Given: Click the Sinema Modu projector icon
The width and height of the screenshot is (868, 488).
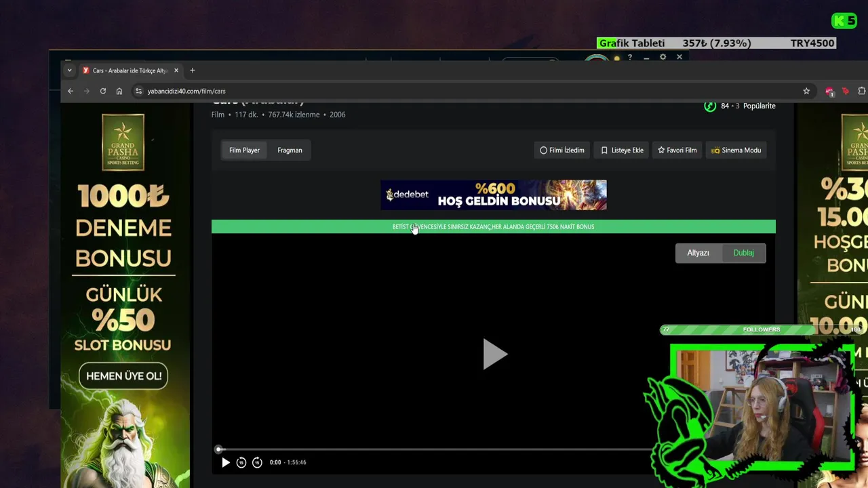Looking at the screenshot, I should (x=715, y=150).
